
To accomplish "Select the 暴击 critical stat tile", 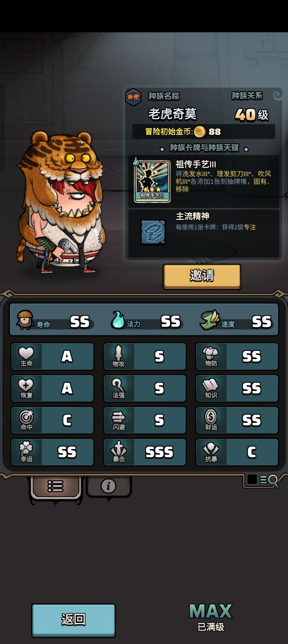I will click(x=145, y=452).
